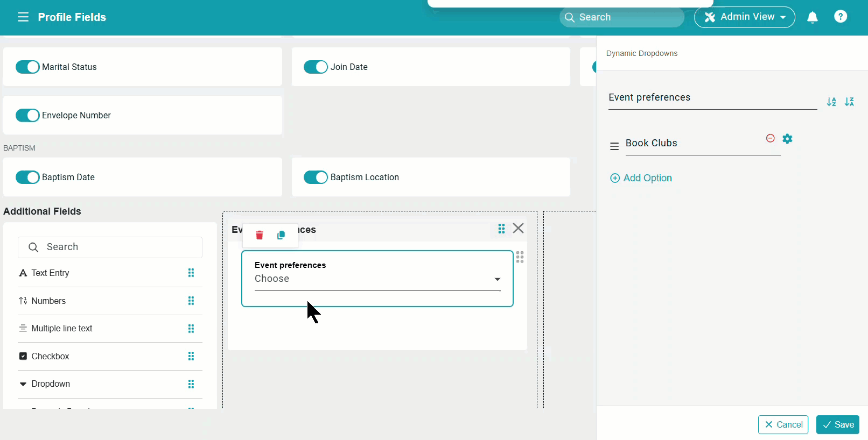This screenshot has height=440, width=868.
Task: Select Text Entry field type
Action: click(x=50, y=273)
